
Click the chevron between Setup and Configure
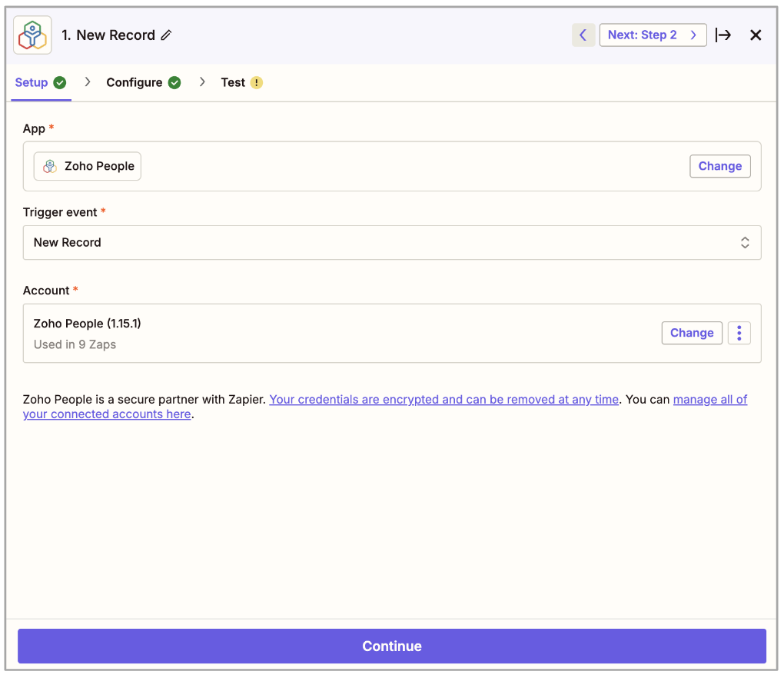point(88,81)
